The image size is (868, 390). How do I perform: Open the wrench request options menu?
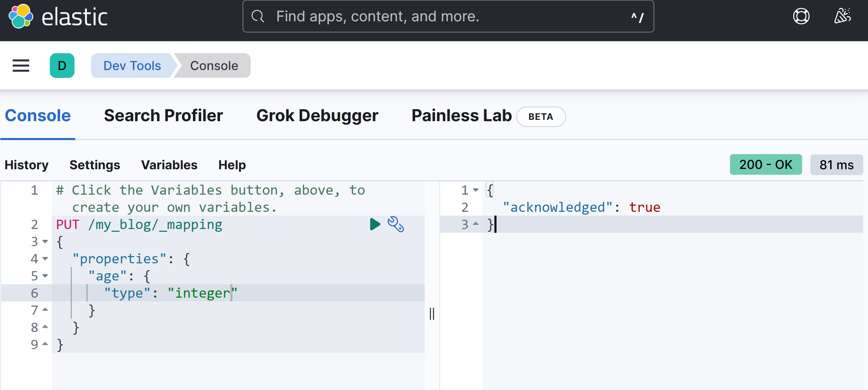(x=396, y=224)
